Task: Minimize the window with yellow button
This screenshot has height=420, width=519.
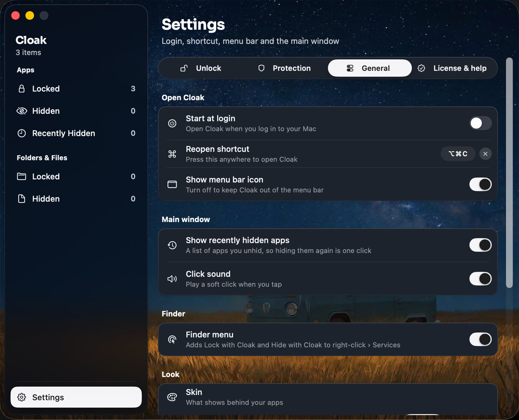Action: pyautogui.click(x=30, y=15)
